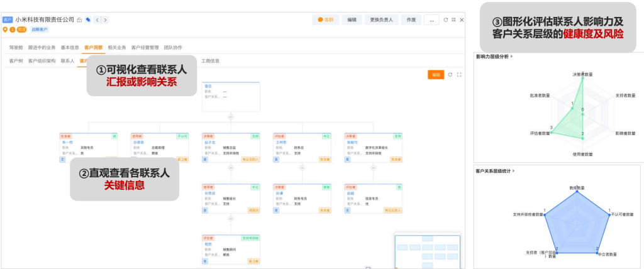The height and width of the screenshot is (269, 644).
Task: Refresh the customer detail page
Action: [445, 20]
